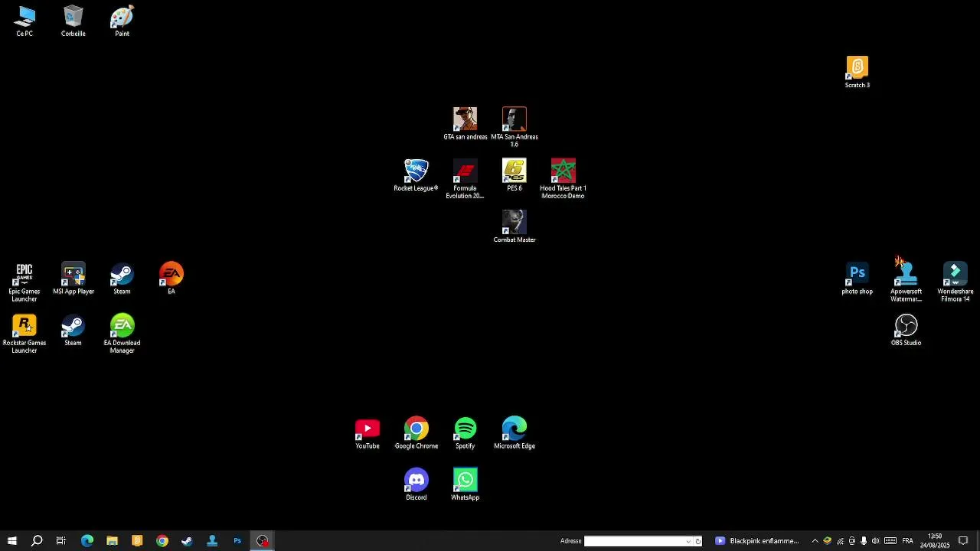Select the Epic Games Launcher icon

point(24,282)
